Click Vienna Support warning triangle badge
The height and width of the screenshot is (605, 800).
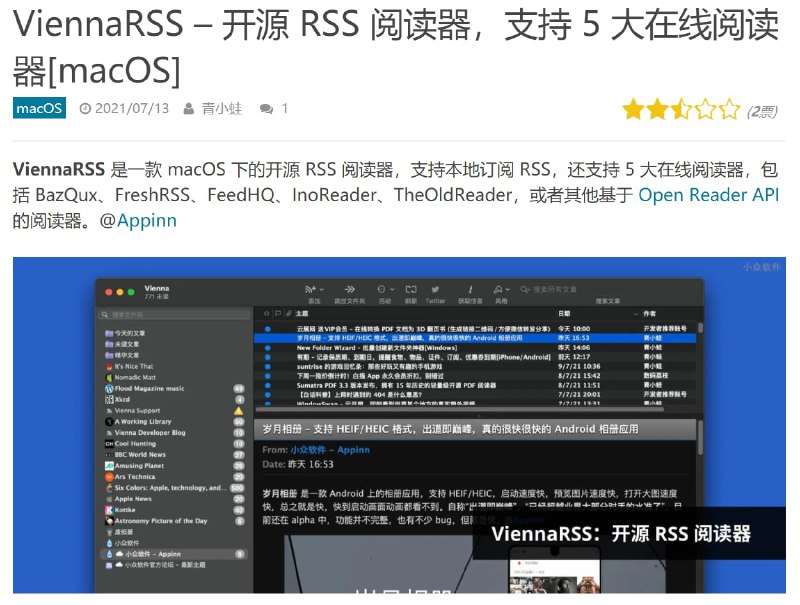click(237, 411)
